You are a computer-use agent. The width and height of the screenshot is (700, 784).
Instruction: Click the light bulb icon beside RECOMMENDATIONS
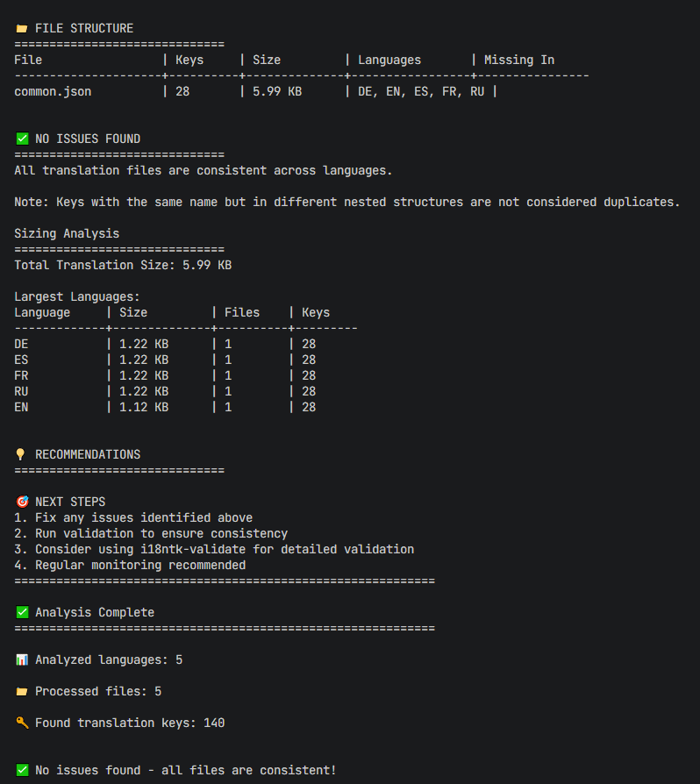20,454
